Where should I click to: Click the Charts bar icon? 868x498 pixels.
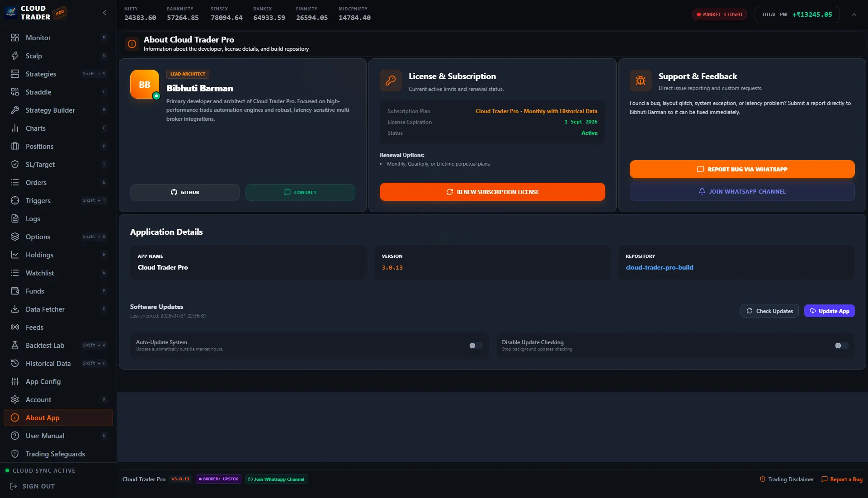coord(15,128)
